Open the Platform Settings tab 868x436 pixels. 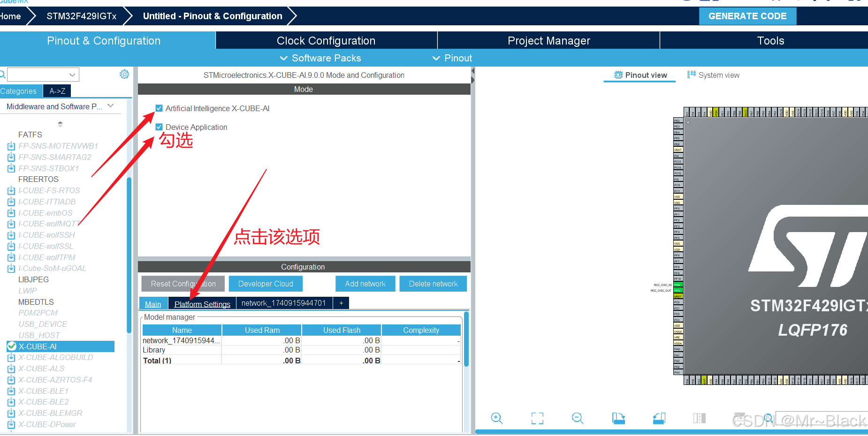pos(202,304)
